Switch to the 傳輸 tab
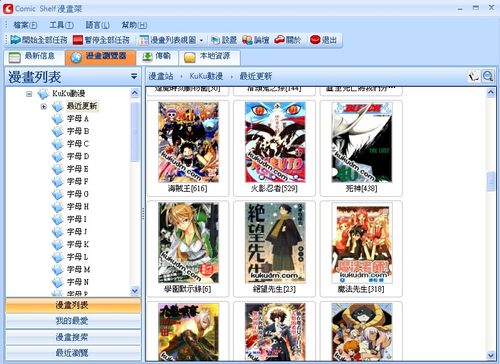Viewport: 500px width, 364px height. click(157, 56)
